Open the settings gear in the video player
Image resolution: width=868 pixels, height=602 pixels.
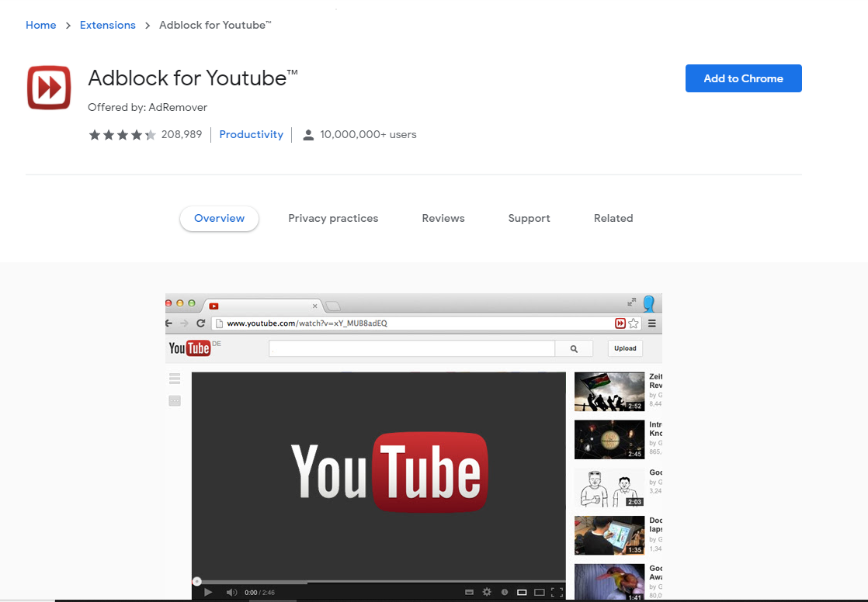pyautogui.click(x=487, y=592)
